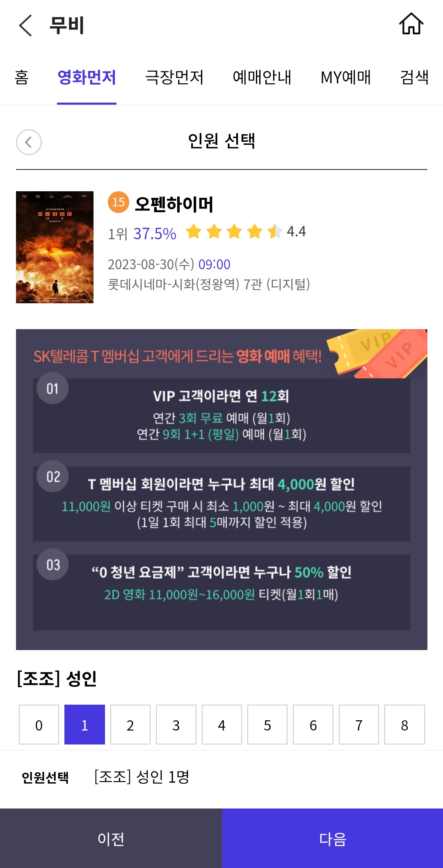
Task: Tap the 이전 button
Action: click(111, 838)
